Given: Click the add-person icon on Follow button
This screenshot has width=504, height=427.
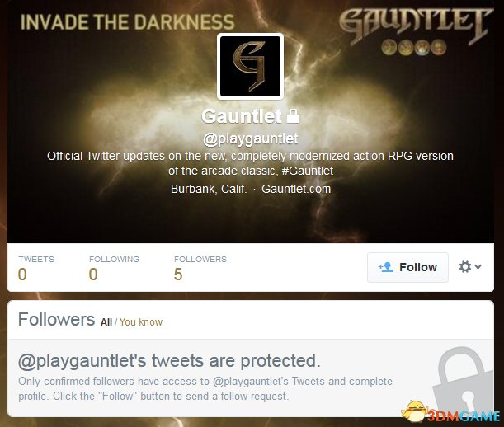Looking at the screenshot, I should [x=386, y=267].
